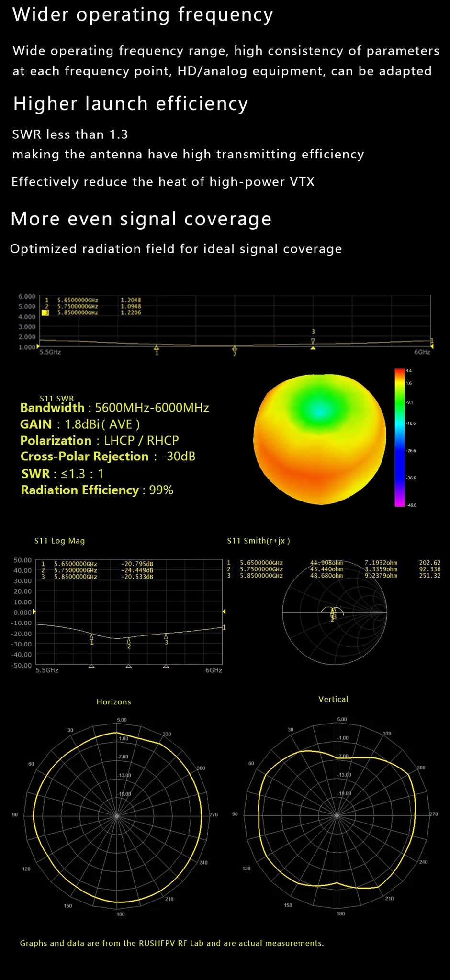
Task: Click the Smith chart circle
Action: tap(335, 612)
